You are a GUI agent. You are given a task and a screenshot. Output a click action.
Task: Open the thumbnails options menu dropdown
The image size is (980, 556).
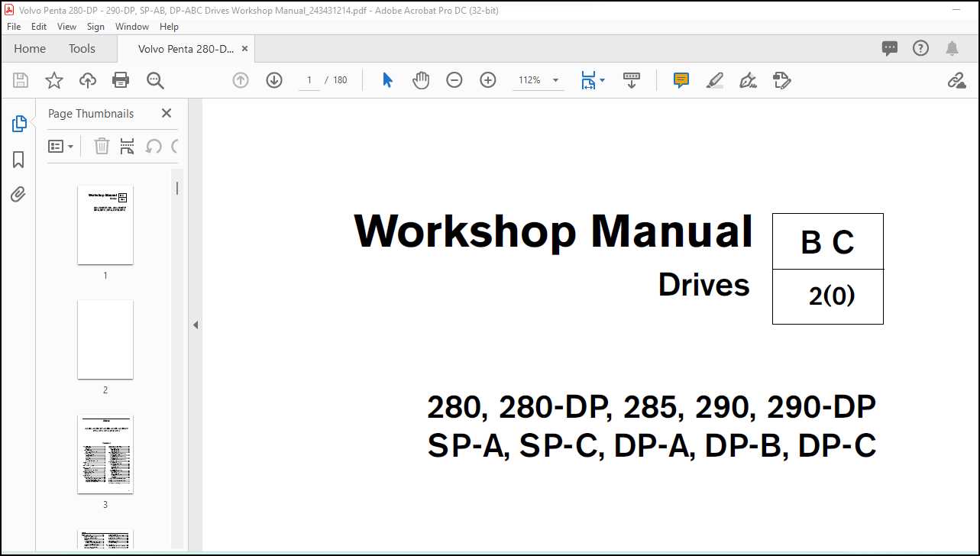(61, 146)
